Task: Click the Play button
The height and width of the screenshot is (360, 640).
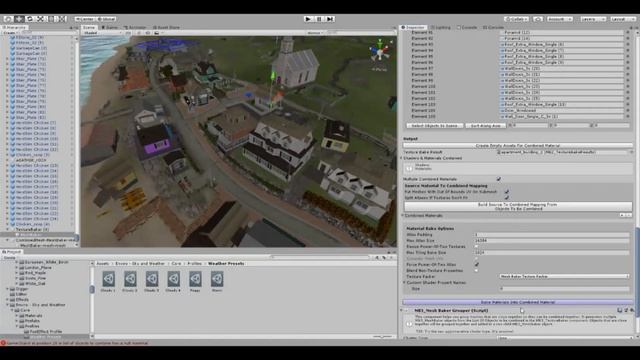Action: coord(308,19)
